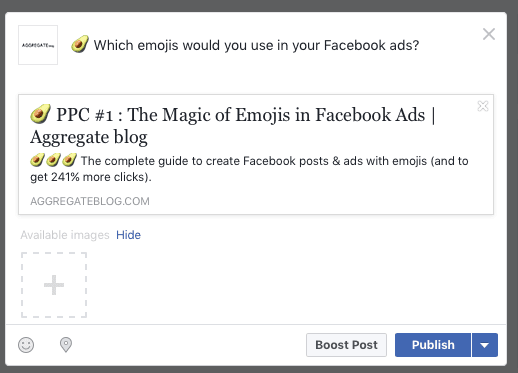518x373 pixels.
Task: Click the AGGREGATEBLOG.COM domain text
Action: [90, 201]
